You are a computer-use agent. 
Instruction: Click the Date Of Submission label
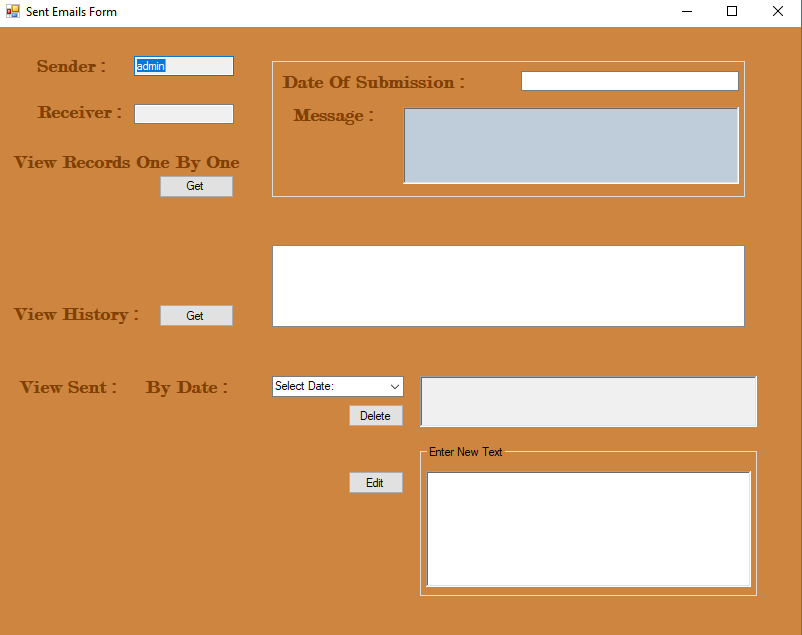coord(374,82)
